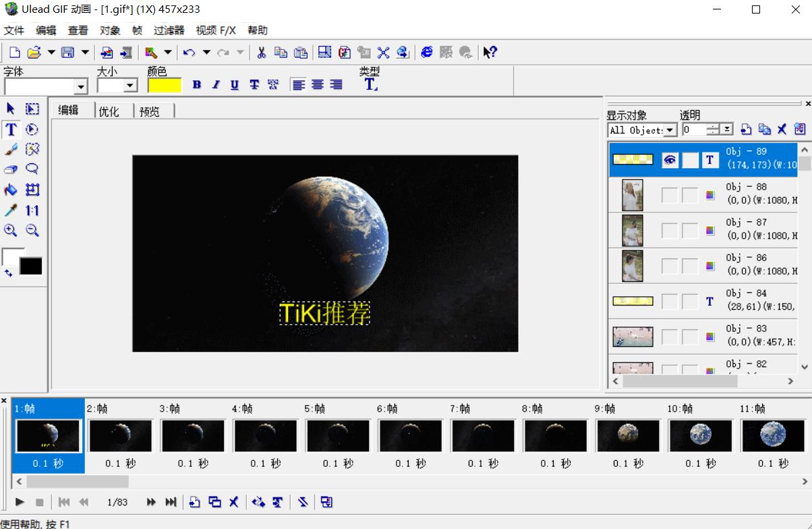The width and height of the screenshot is (812, 529).
Task: Click the Zoom In magnifier tool
Action: click(x=11, y=231)
